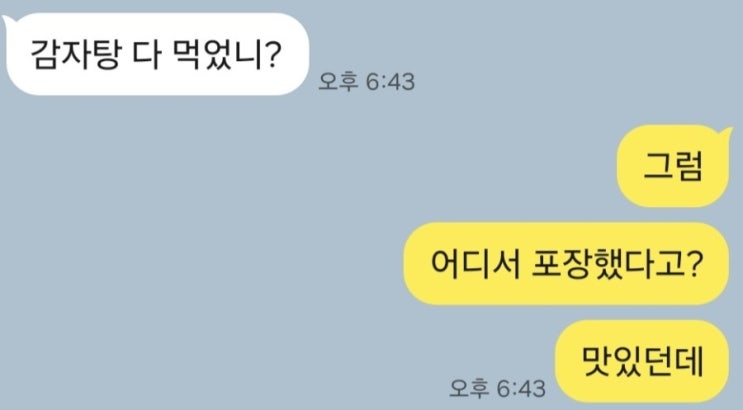Screen dimensions: 743x410
Task: Select the sent message "맛있던데"
Action: (642, 361)
